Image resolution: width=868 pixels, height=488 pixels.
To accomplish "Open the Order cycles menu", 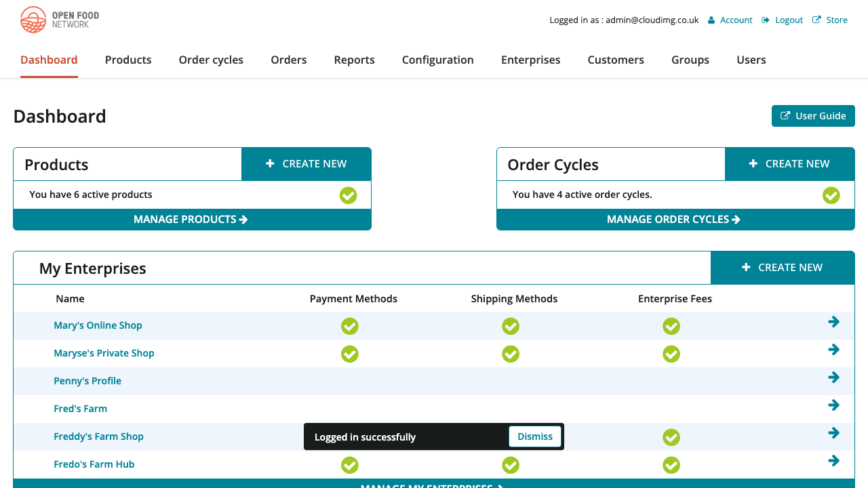I will [x=211, y=60].
